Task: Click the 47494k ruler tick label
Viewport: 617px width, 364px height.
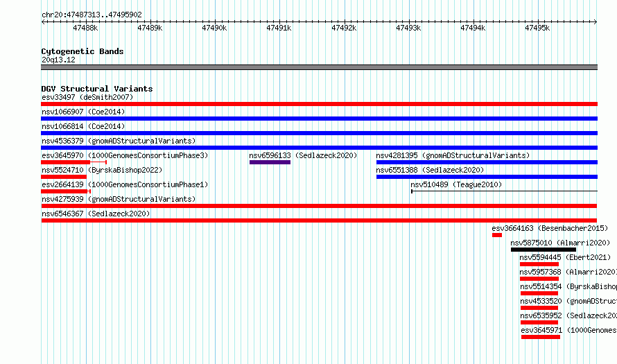Action: click(x=473, y=28)
